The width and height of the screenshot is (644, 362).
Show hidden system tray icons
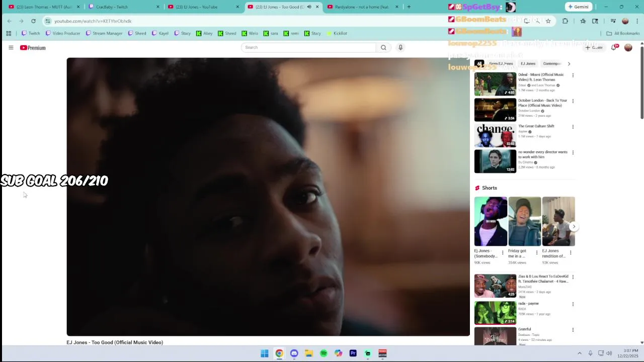pyautogui.click(x=579, y=353)
